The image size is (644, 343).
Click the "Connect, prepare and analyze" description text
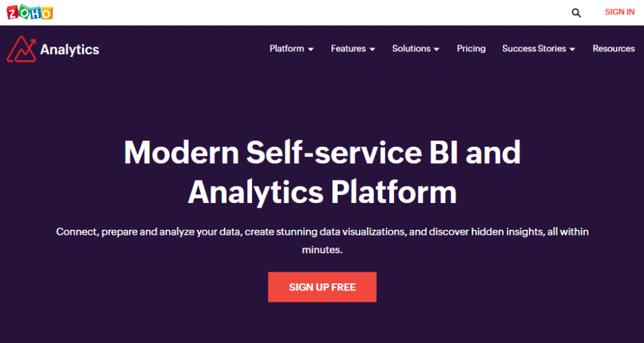coord(322,232)
